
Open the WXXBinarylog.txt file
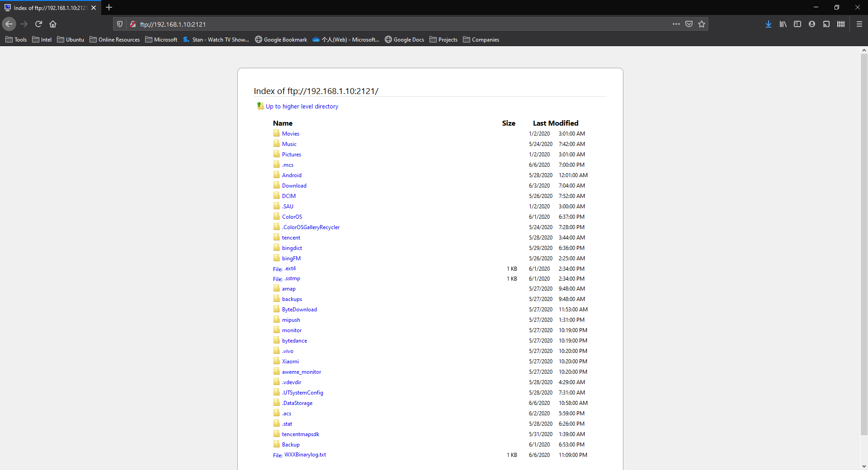coord(305,455)
